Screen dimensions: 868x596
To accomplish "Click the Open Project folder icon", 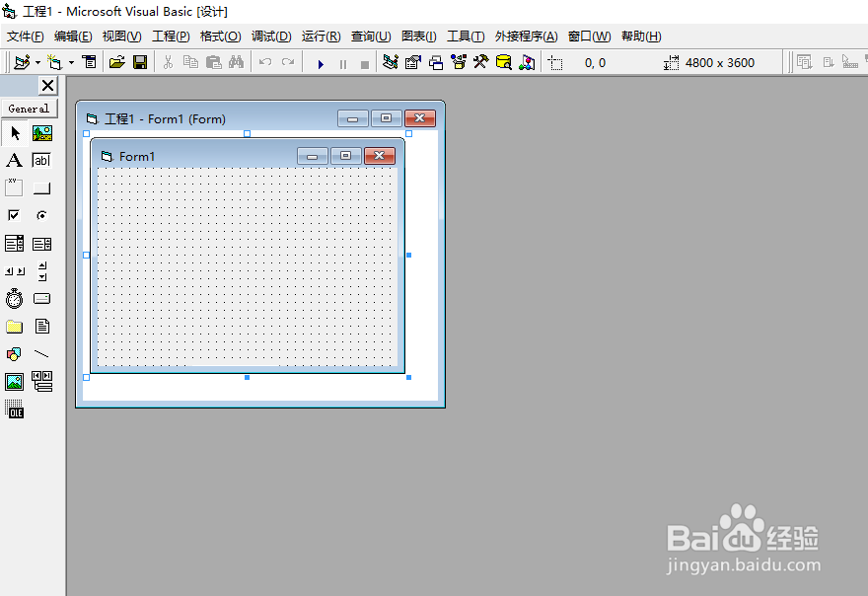I will [116, 62].
